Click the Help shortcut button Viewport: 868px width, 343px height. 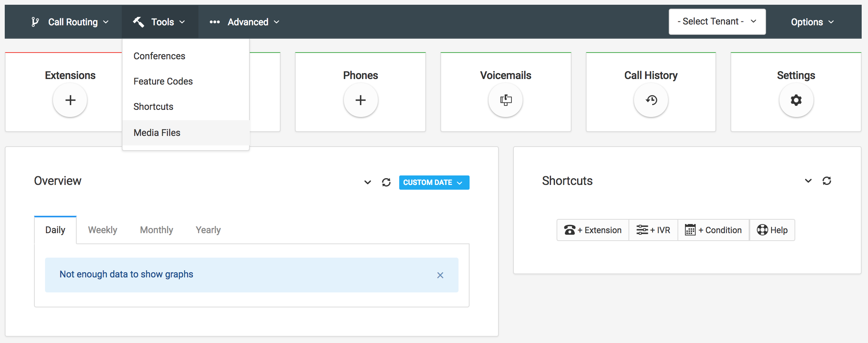tap(772, 230)
